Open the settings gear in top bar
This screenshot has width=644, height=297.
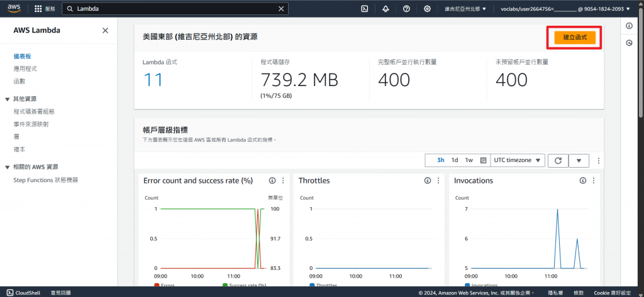point(427,9)
